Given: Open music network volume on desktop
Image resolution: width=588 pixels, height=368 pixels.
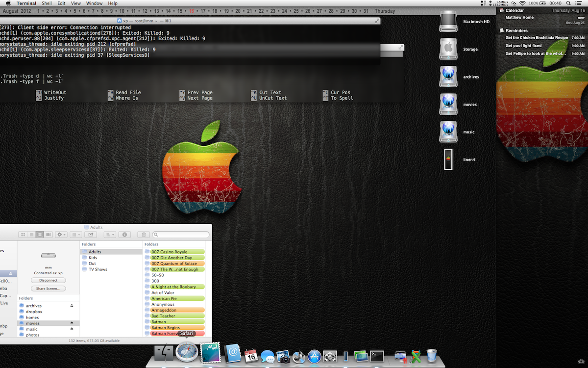Looking at the screenshot, I should tap(448, 131).
